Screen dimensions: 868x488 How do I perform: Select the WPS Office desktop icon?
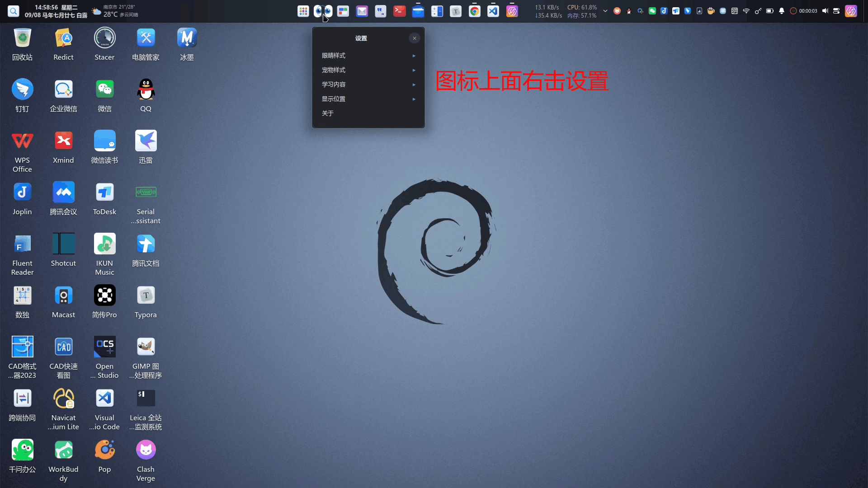click(22, 152)
